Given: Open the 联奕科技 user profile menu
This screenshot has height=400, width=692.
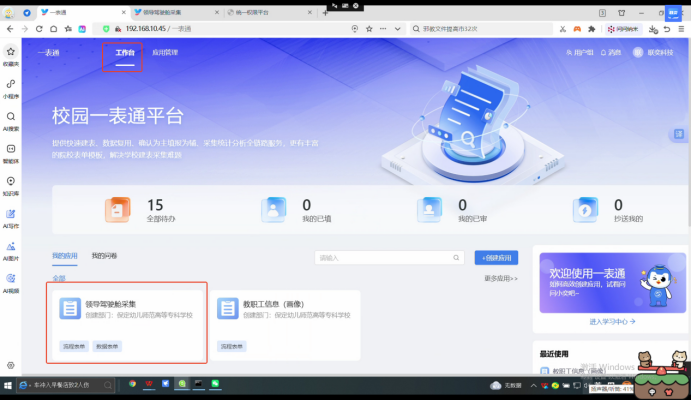Looking at the screenshot, I should [x=653, y=53].
